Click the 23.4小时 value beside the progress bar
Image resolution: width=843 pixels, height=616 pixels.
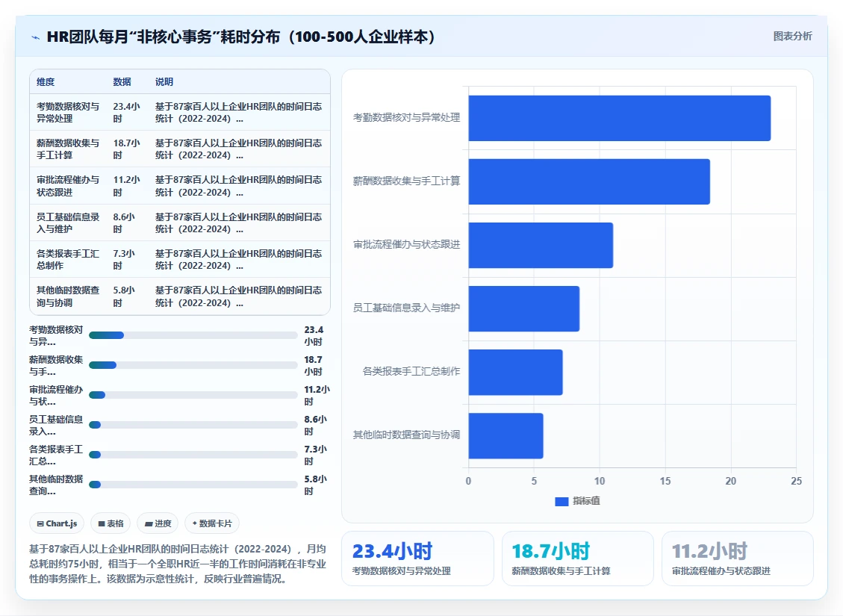coord(314,336)
